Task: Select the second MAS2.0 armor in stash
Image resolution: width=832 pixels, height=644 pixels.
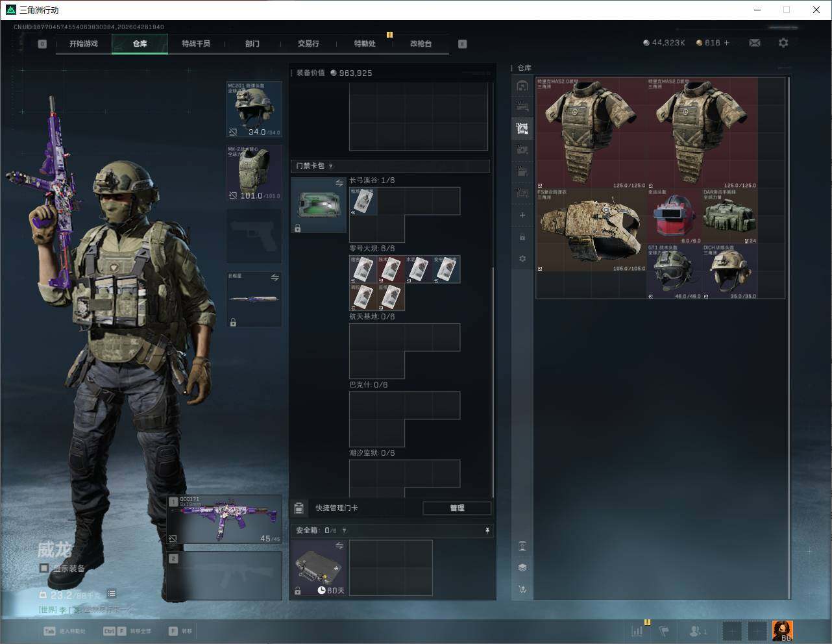Action: coord(702,134)
